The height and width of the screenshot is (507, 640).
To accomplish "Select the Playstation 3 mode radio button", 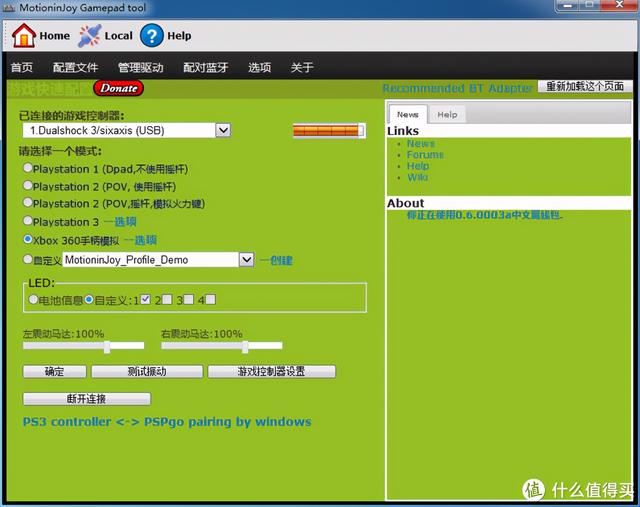I will tap(27, 221).
